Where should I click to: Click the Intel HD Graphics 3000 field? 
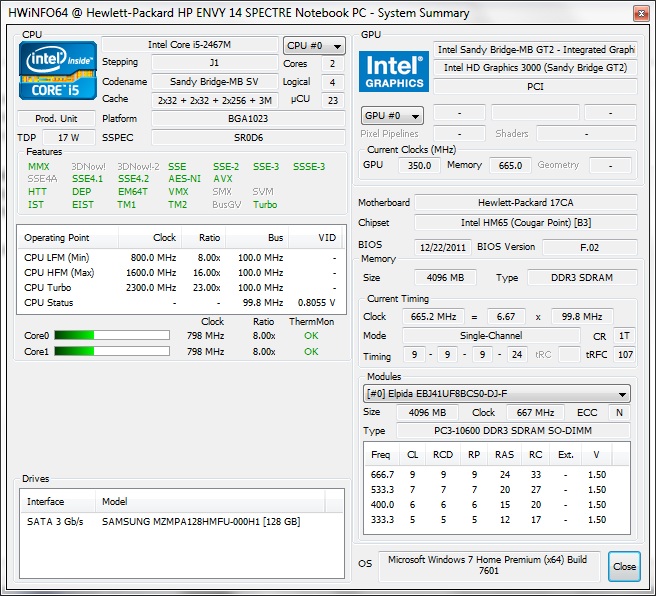tap(535, 68)
